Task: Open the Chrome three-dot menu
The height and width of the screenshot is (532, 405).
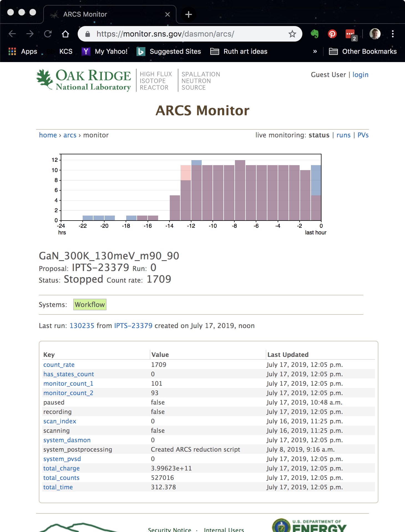Action: [393, 34]
